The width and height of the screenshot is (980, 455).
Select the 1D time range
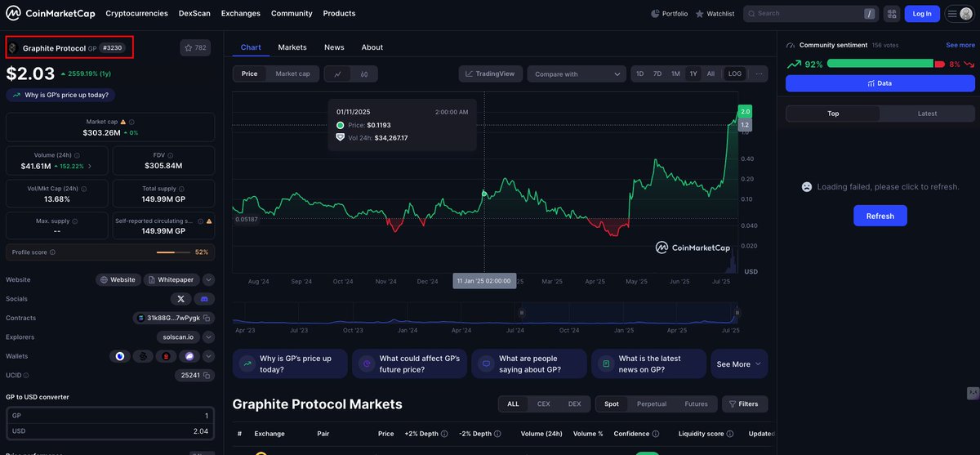pos(639,74)
